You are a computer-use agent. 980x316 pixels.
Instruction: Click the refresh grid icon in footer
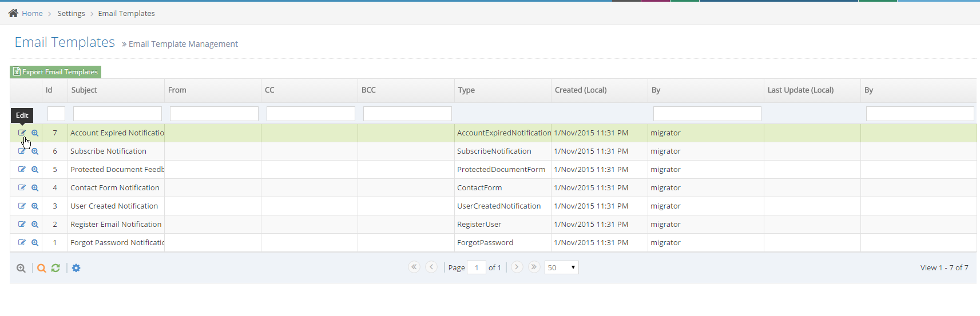(x=55, y=268)
